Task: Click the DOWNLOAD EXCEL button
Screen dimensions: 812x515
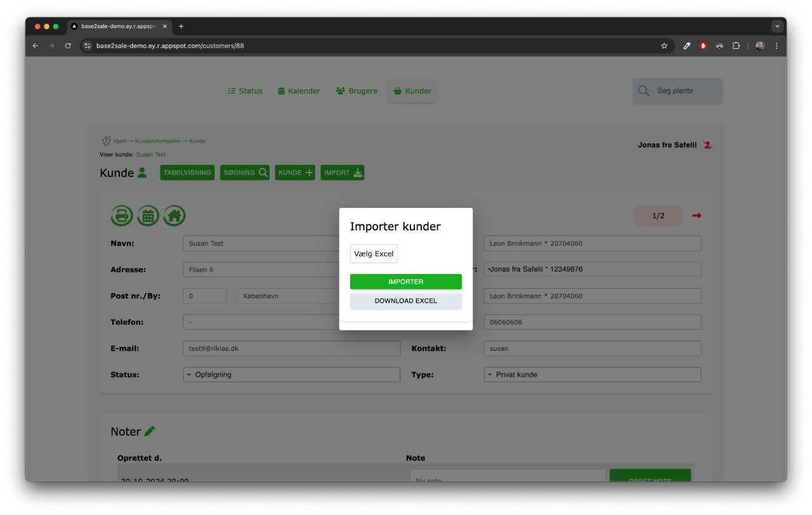Action: 405,301
